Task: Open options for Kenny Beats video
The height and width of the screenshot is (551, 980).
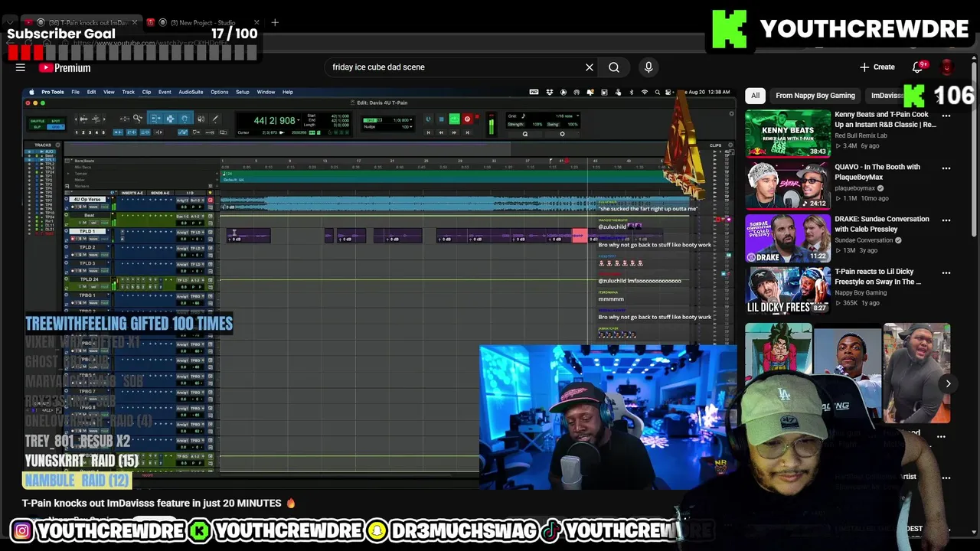Action: pos(946,116)
